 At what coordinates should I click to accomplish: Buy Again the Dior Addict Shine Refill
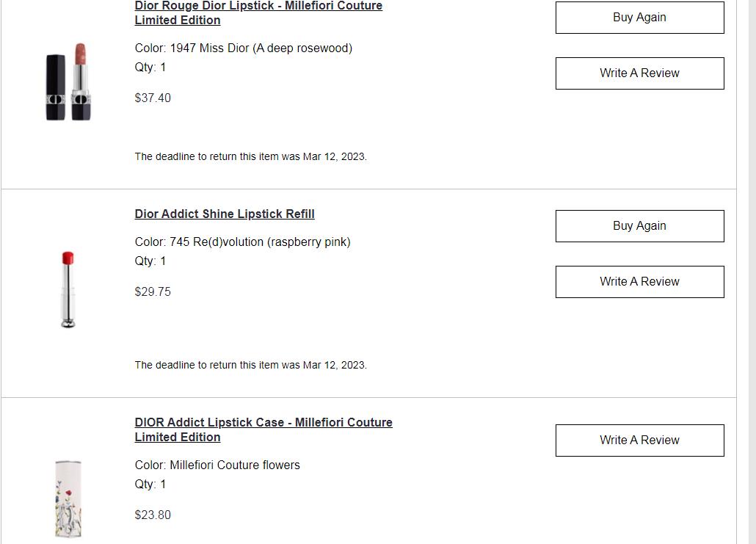click(x=639, y=225)
